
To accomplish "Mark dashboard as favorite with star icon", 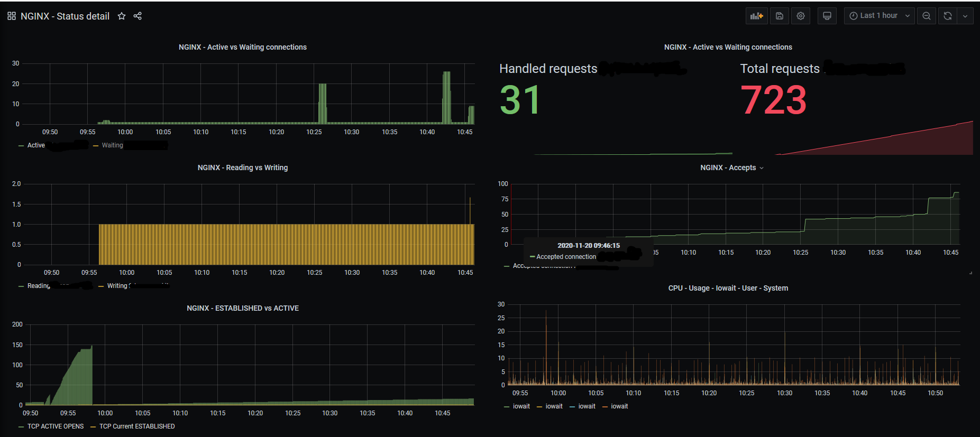I will tap(122, 16).
